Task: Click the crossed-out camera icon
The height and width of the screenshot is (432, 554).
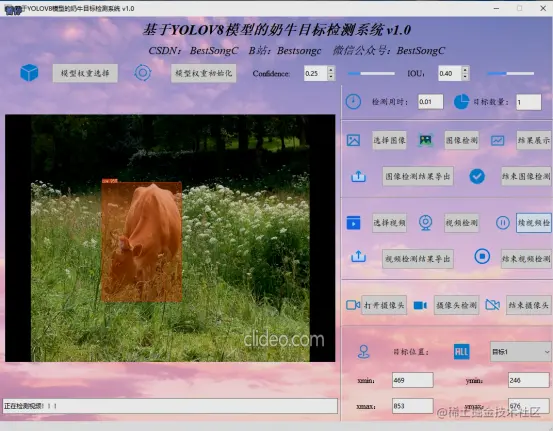Action: click(492, 305)
